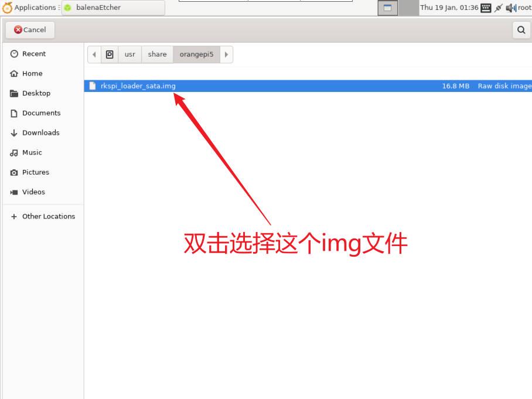Screen dimensions: 532x399
Task: Go to the usr path segment
Action: coord(129,54)
